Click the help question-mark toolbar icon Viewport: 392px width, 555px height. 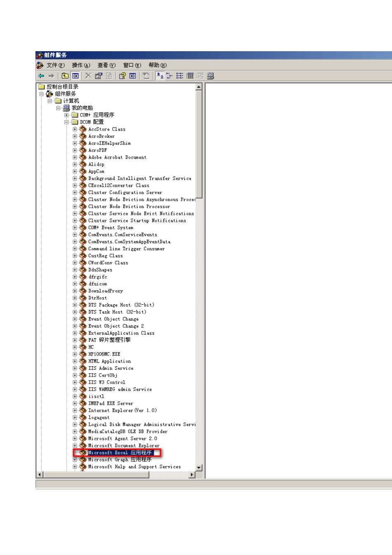122,76
